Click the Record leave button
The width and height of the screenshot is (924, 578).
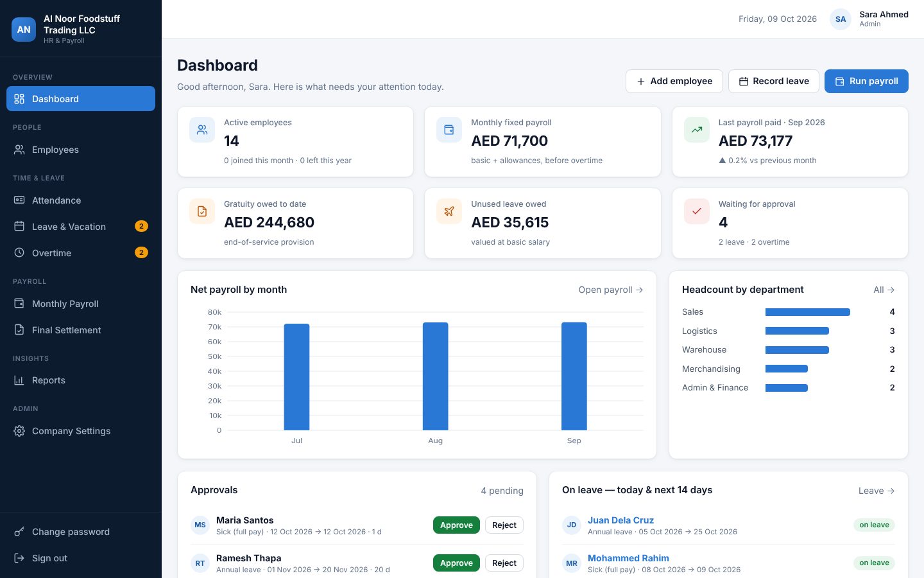(x=774, y=81)
